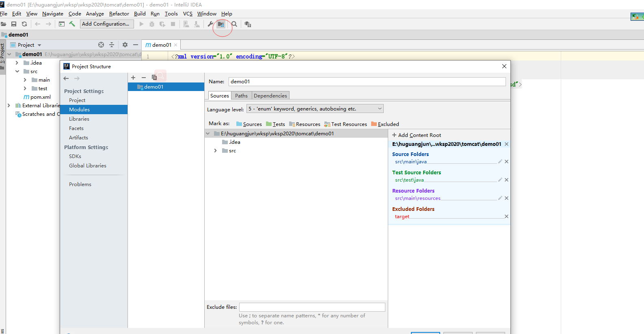Screen dimensions: 644x334
Task: Open Project panel gear options
Action: pos(125,45)
